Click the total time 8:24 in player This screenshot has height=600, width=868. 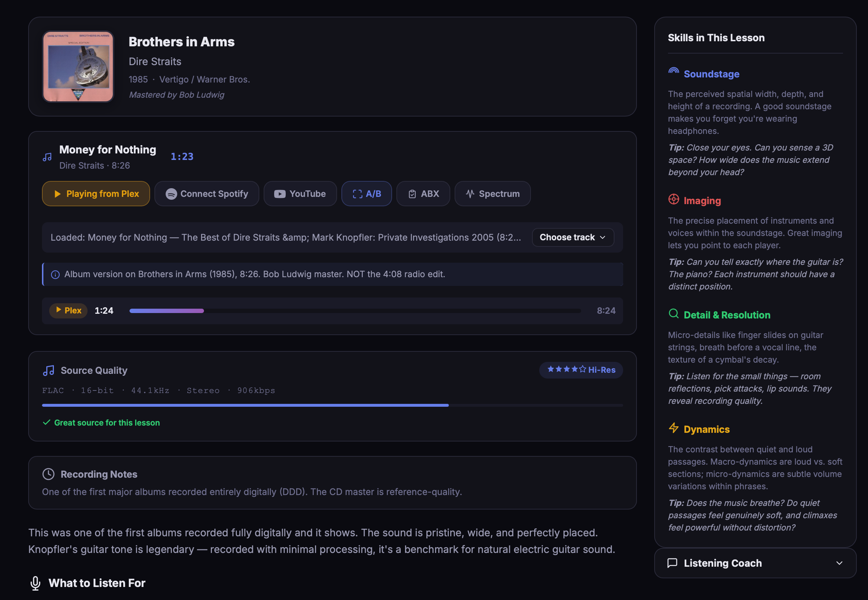[x=606, y=310]
